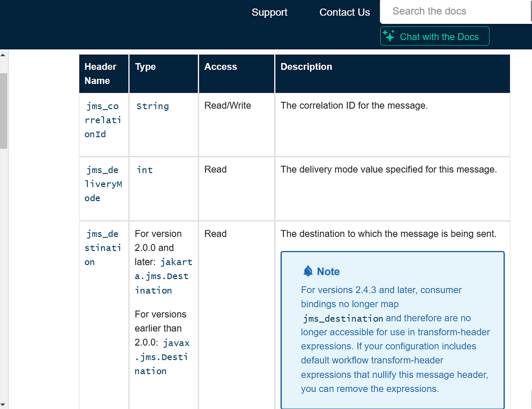Click the up arrow on the left scrollbar
The height and width of the screenshot is (409, 532).
point(3,55)
